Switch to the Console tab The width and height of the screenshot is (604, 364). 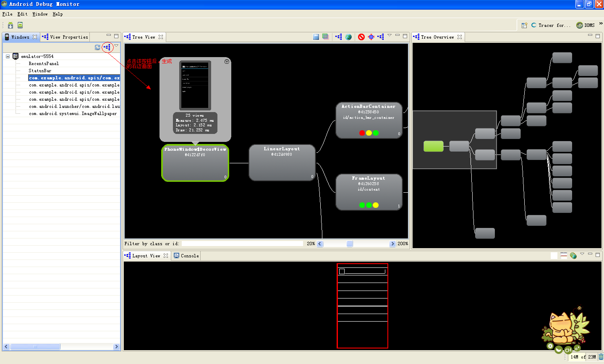(x=186, y=256)
